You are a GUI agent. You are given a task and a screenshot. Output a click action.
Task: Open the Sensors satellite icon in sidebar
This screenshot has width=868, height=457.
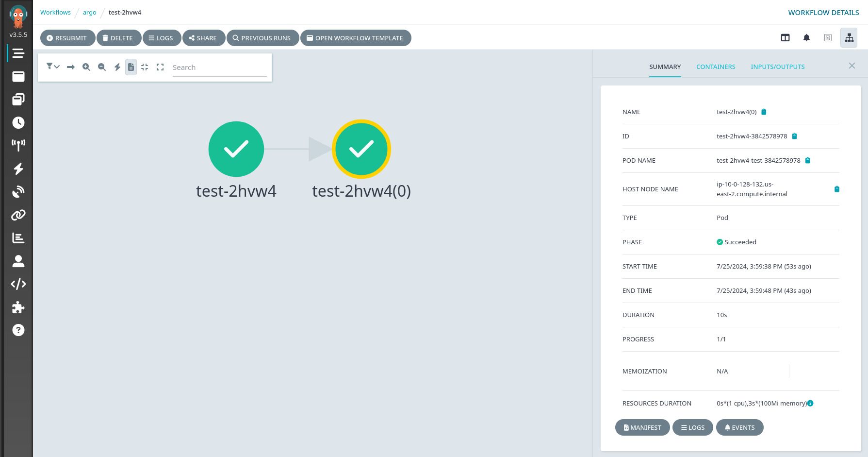[18, 192]
